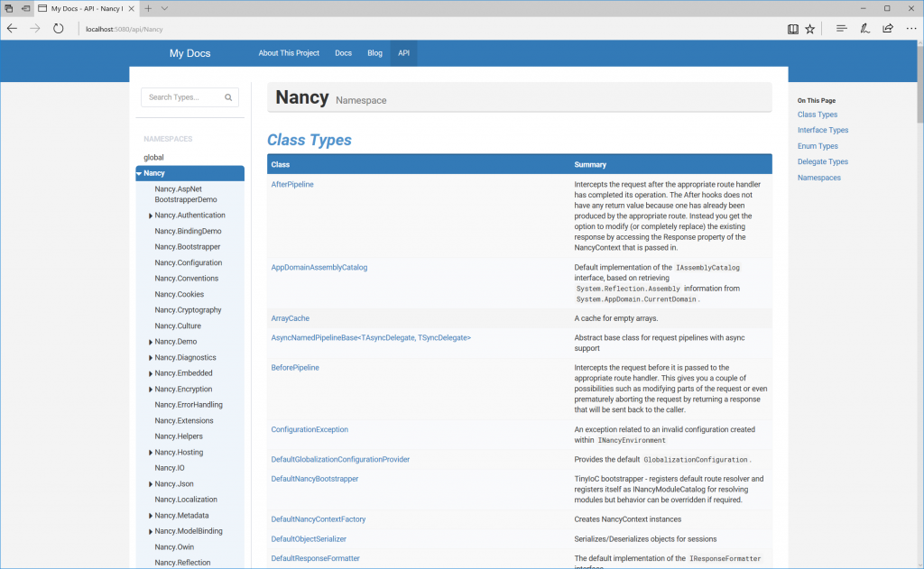
Task: Open a new browser tab with plus
Action: pos(148,8)
